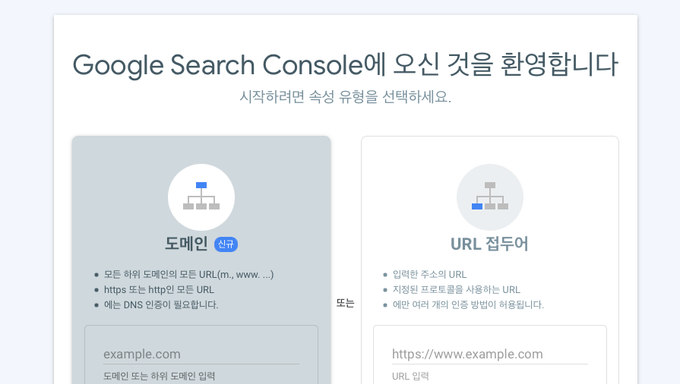Click the 지정된 프로토콜을 사용하는 URL bullet
Screen dimensions: 680x384
456,290
